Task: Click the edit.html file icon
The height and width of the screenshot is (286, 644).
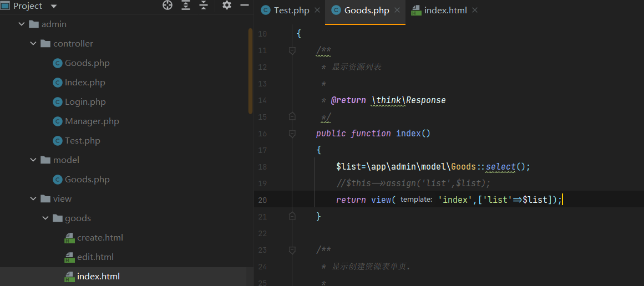Action: [69, 257]
